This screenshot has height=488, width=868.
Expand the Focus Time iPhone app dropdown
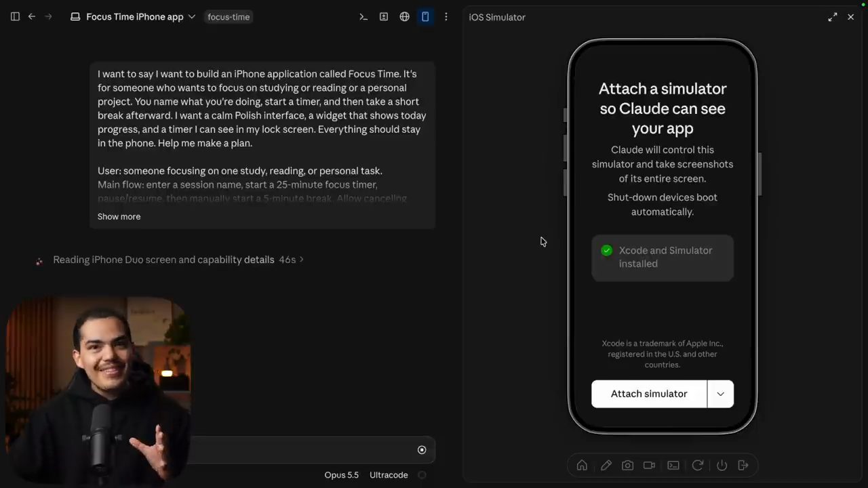(x=192, y=17)
